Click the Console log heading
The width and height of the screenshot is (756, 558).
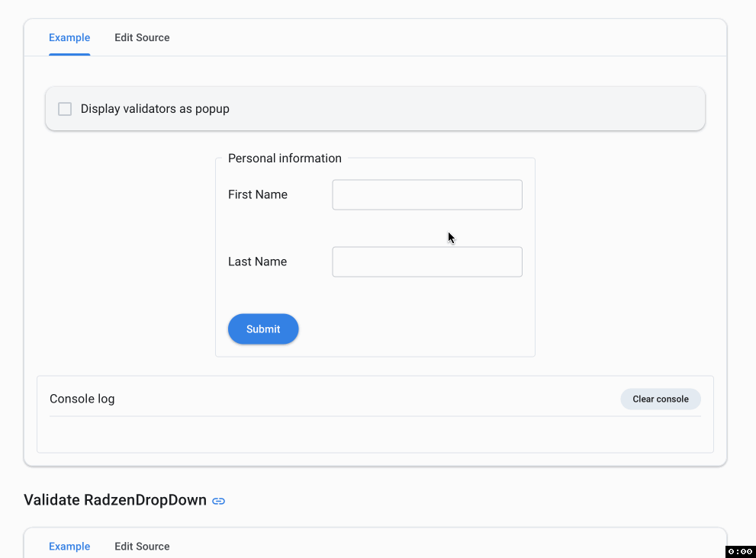[x=82, y=399]
